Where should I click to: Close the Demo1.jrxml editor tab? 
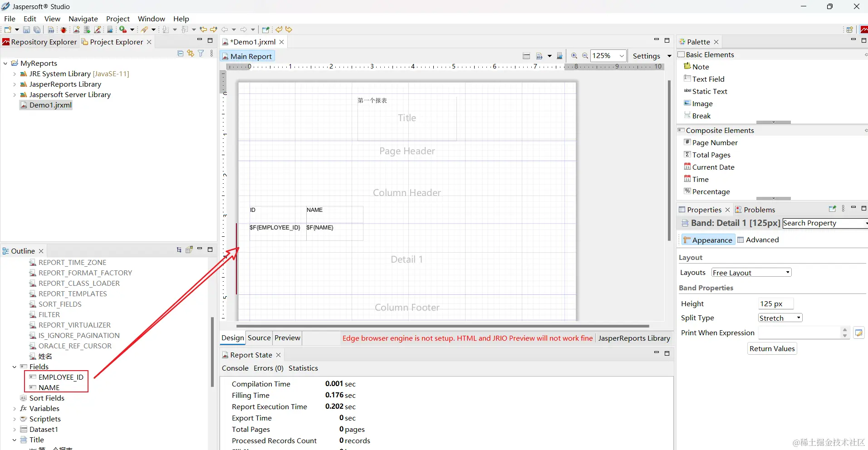(x=282, y=42)
